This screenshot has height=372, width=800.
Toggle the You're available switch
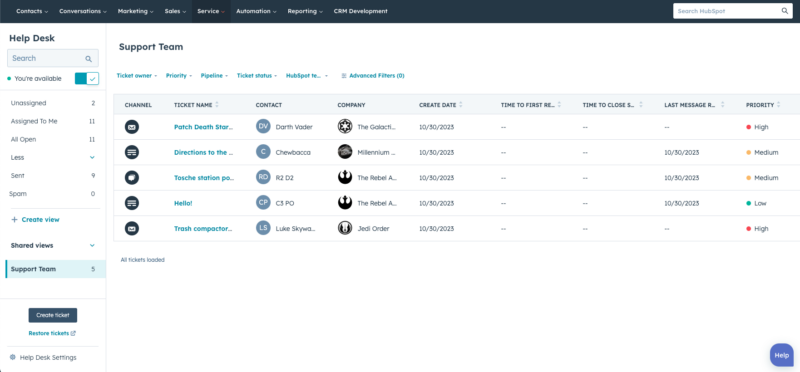87,79
